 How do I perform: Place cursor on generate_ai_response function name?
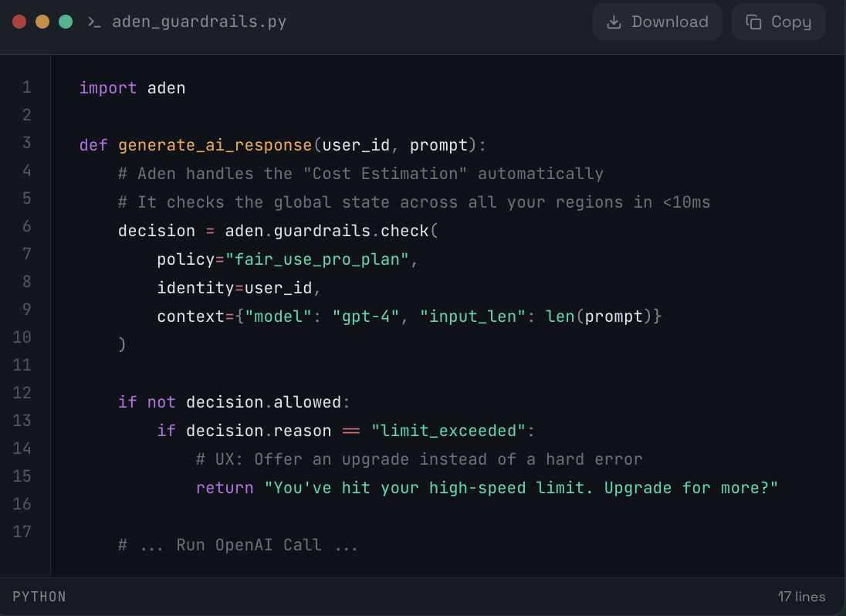[215, 145]
